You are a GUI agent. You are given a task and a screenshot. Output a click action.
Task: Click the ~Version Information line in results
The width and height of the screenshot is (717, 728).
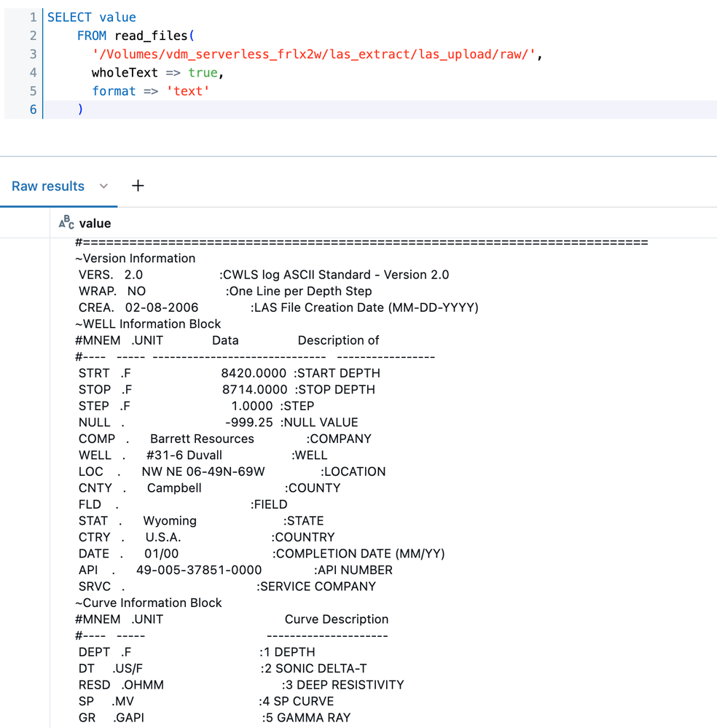click(136, 258)
